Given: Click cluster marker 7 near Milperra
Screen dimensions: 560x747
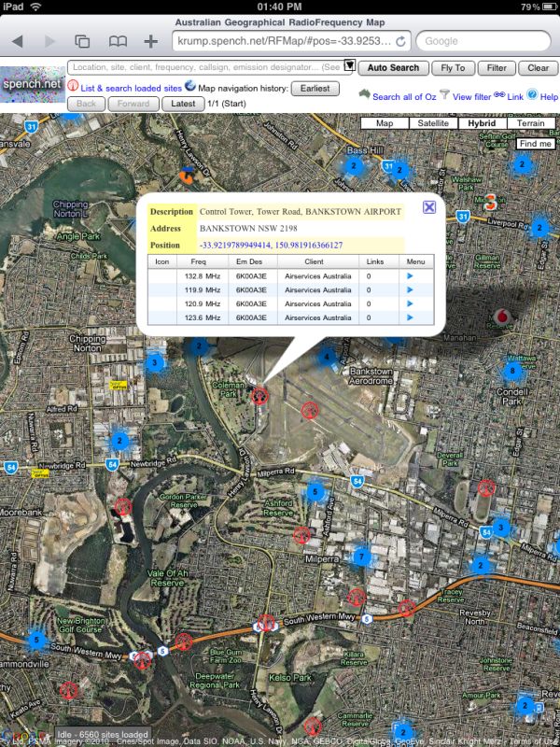Looking at the screenshot, I should 362,556.
